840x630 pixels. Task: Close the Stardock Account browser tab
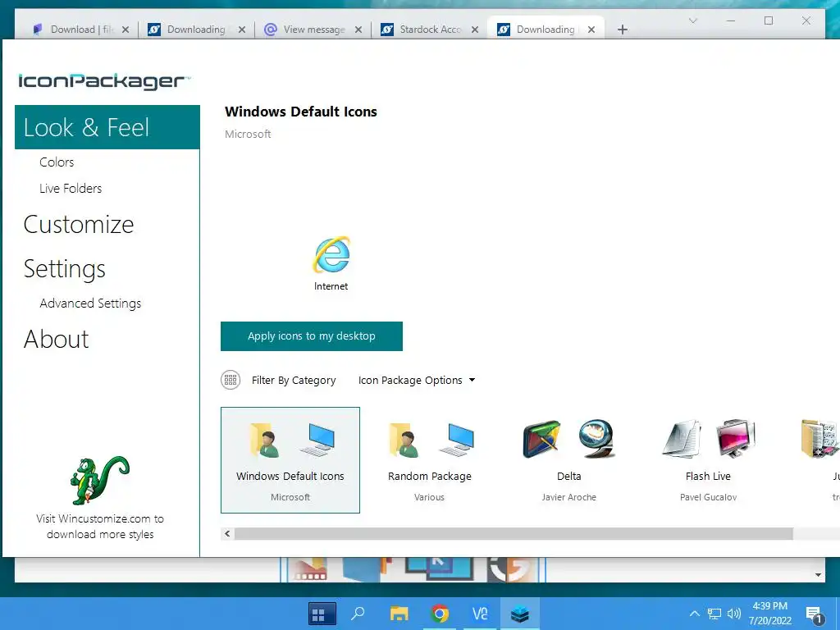coord(475,30)
